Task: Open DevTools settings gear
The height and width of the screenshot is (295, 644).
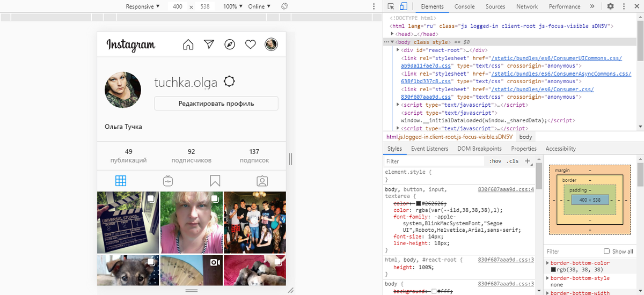Action: tap(610, 6)
